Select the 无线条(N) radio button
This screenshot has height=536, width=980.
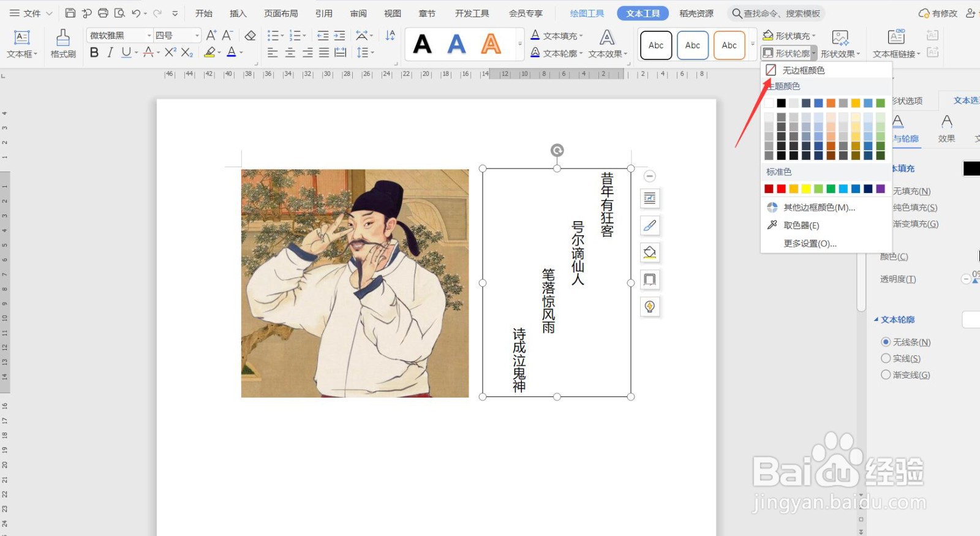(x=886, y=342)
